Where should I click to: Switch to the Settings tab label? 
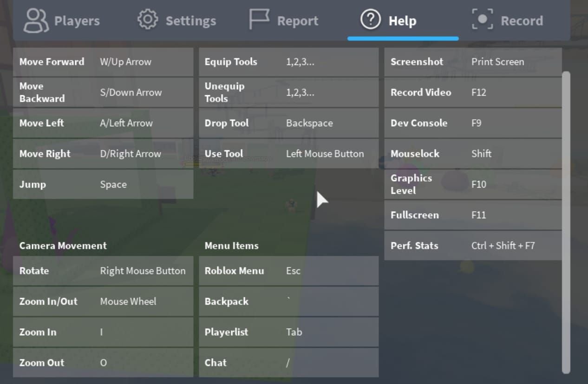click(x=190, y=21)
